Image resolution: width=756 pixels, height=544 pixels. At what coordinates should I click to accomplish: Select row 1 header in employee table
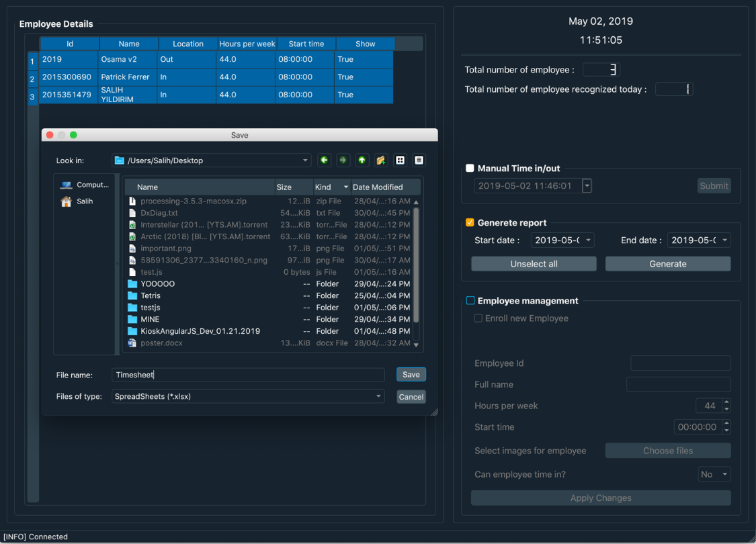pyautogui.click(x=33, y=61)
